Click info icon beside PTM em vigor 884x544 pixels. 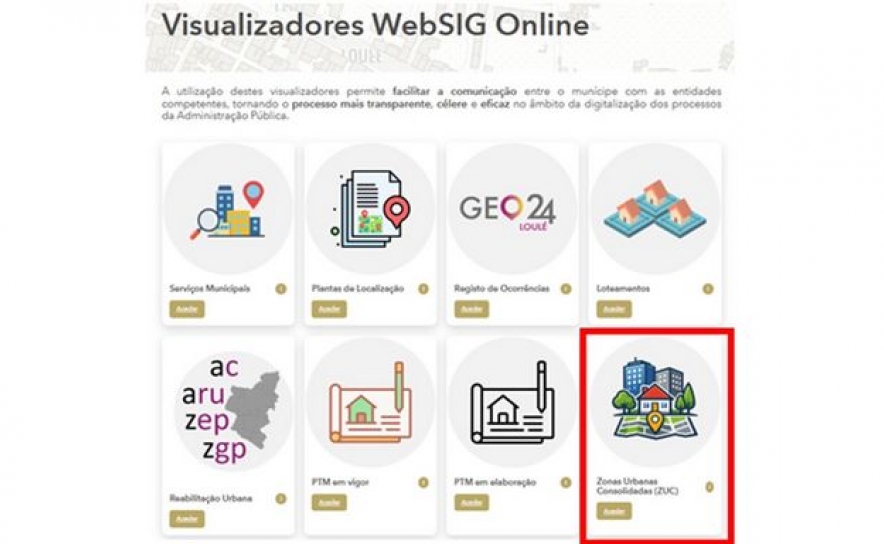pyautogui.click(x=423, y=483)
